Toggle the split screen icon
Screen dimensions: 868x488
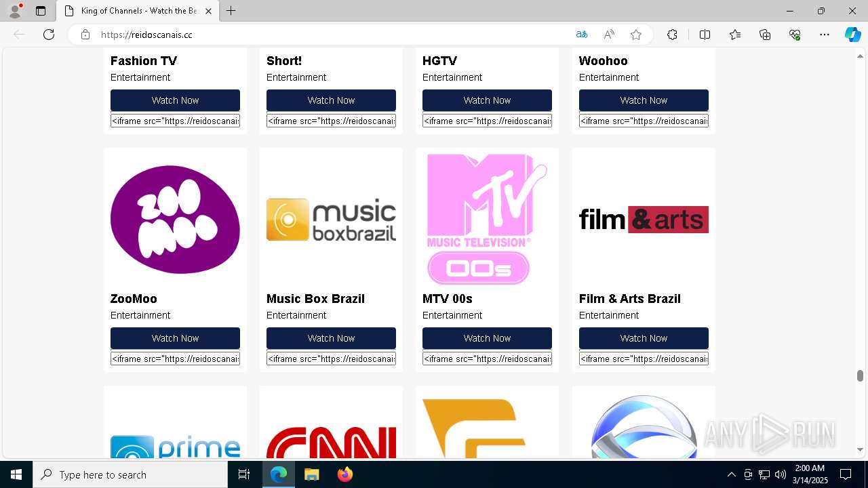[705, 35]
